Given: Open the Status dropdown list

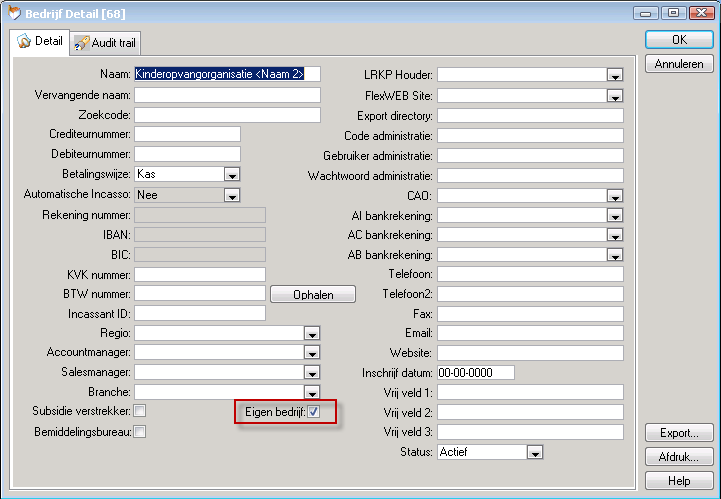Looking at the screenshot, I should [x=535, y=453].
